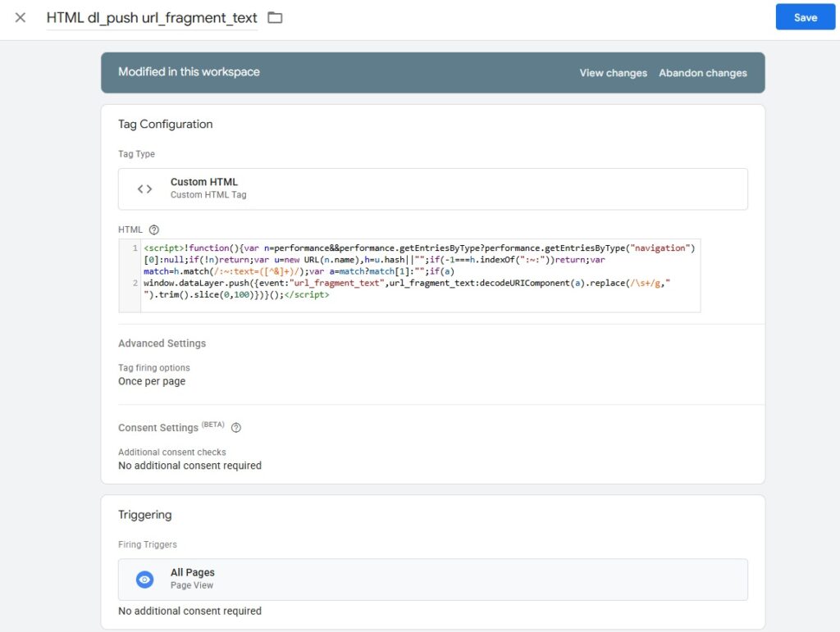Screen dimensions: 840x632
Task: Click the folder icon next to tag name
Action: point(275,17)
